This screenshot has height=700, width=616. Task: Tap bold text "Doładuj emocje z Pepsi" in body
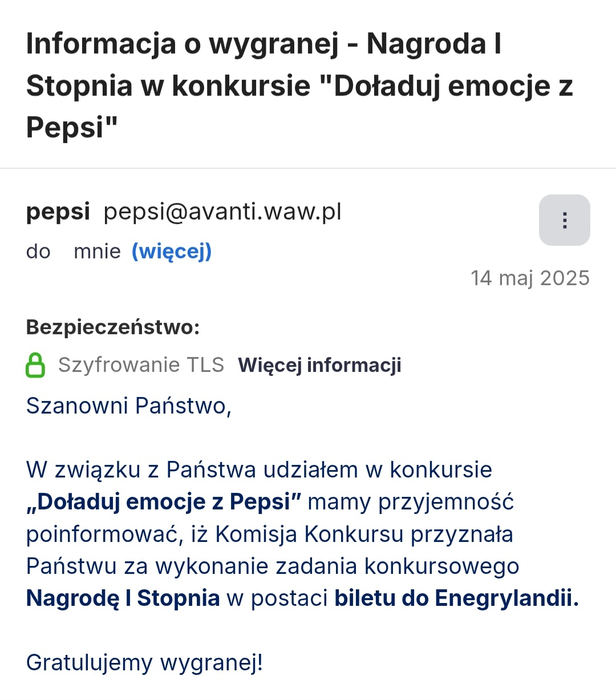[164, 502]
